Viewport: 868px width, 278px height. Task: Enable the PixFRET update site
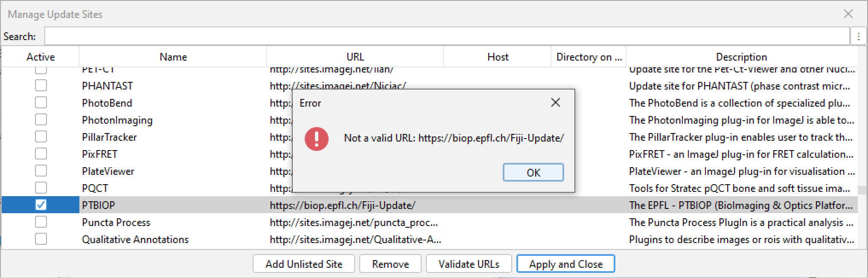click(x=41, y=153)
